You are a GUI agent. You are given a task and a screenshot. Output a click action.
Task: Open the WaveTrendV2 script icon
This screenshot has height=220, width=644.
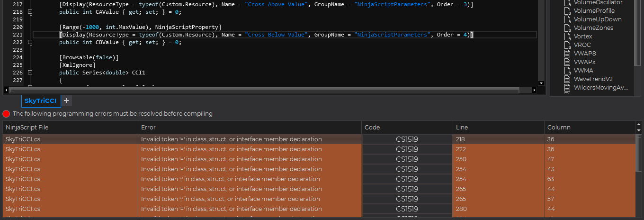pyautogui.click(x=568, y=79)
